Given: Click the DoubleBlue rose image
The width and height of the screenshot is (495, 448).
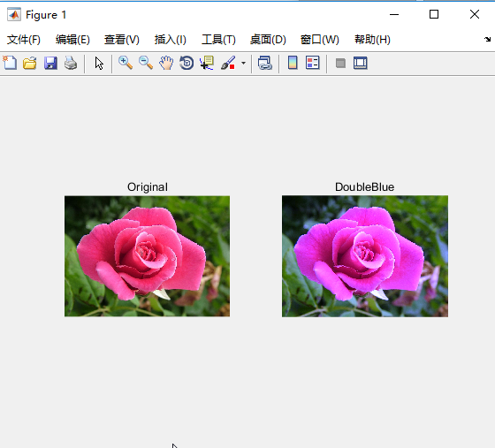Looking at the screenshot, I should 365,256.
